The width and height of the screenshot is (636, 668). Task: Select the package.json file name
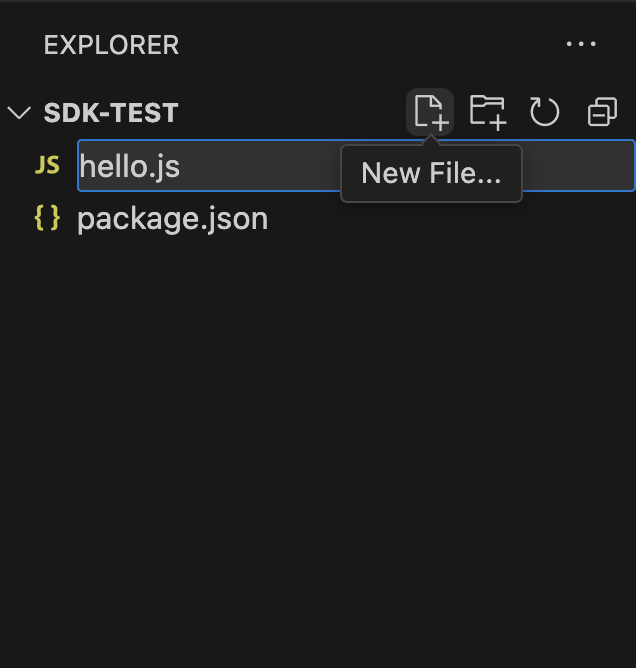tap(172, 218)
